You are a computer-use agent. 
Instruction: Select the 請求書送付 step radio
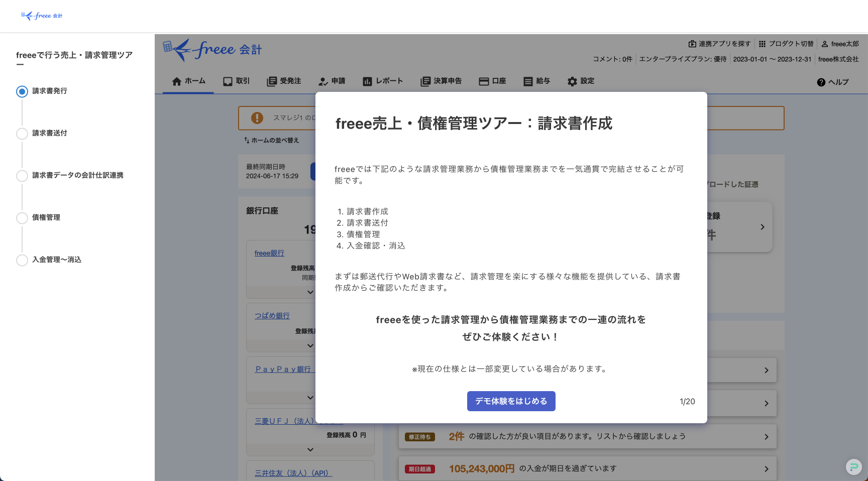pyautogui.click(x=22, y=134)
